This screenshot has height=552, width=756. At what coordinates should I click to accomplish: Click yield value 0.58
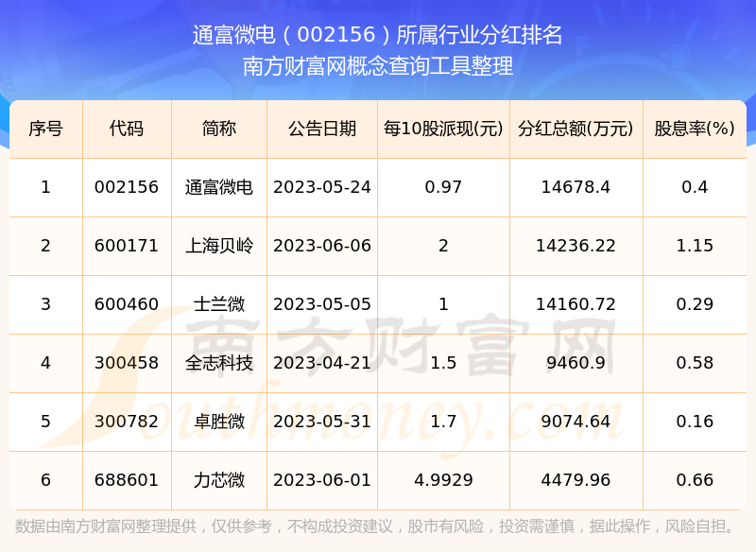click(695, 363)
